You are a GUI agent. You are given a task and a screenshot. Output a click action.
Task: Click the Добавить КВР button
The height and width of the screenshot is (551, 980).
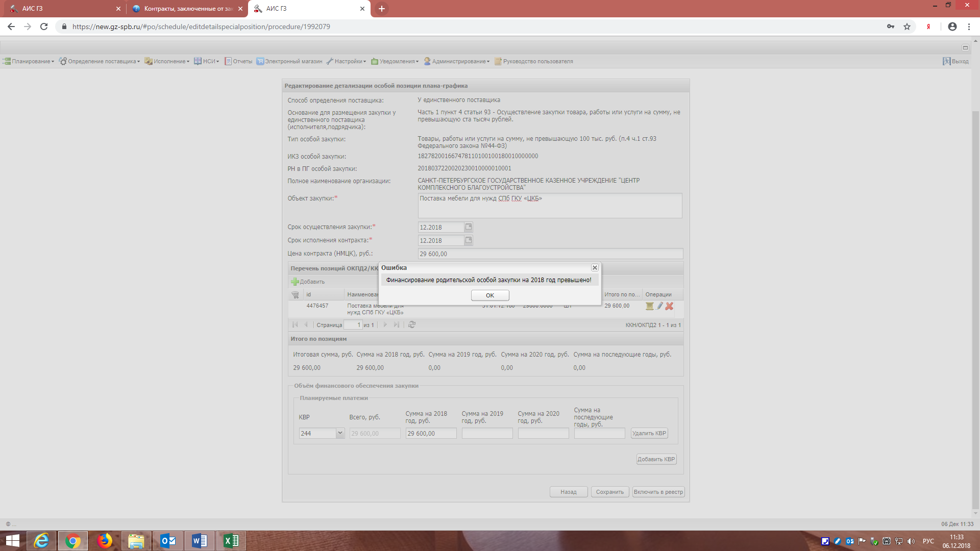click(x=656, y=459)
